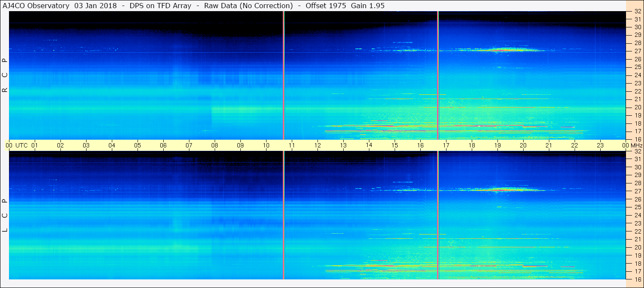Click RCP vertical marker line between 10 and 11 UTC
Viewport: 644px width, 288px height.
pyautogui.click(x=284, y=75)
